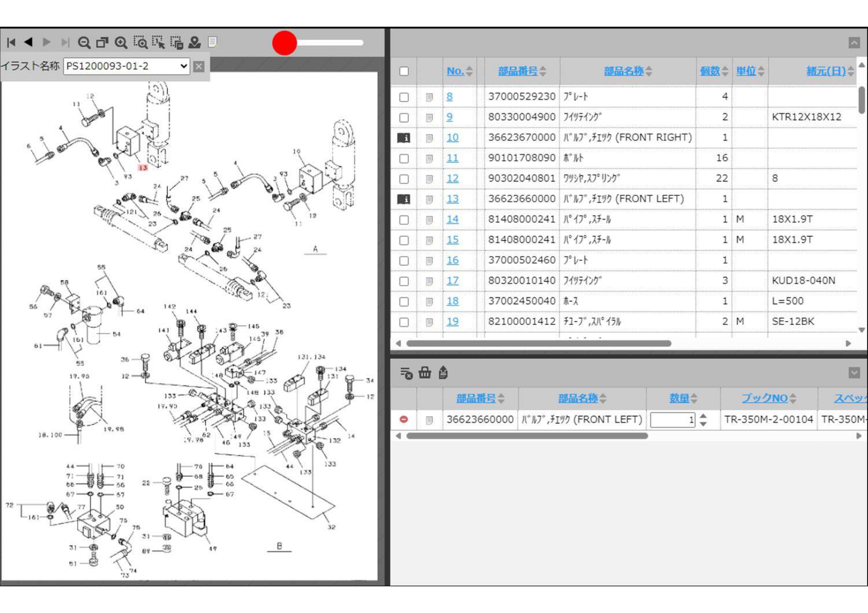Click the map pin locate icon

(194, 43)
